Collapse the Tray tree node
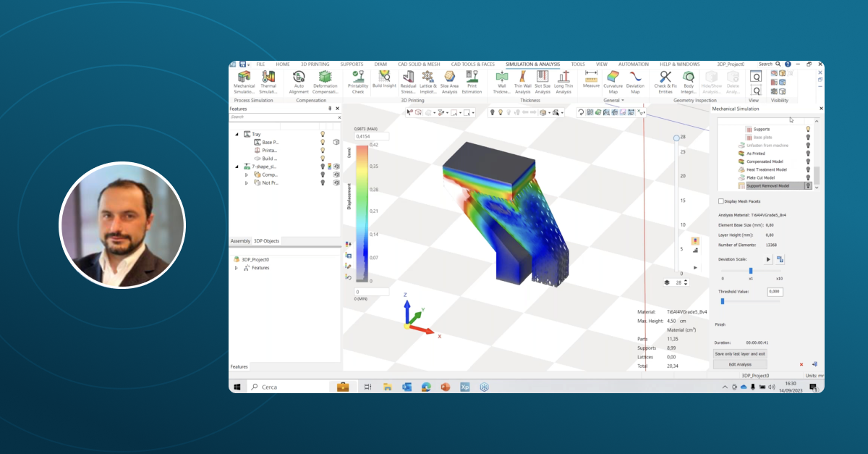Image resolution: width=868 pixels, height=454 pixels. (237, 134)
